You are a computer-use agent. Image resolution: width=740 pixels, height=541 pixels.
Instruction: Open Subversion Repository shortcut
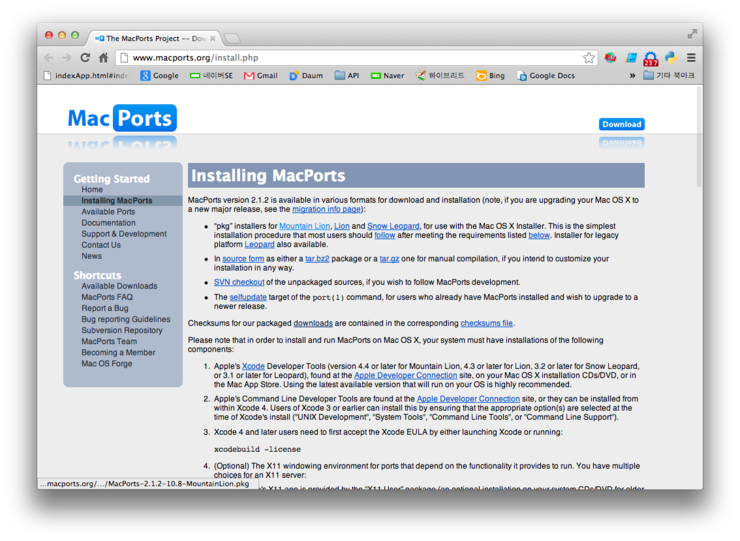[122, 330]
